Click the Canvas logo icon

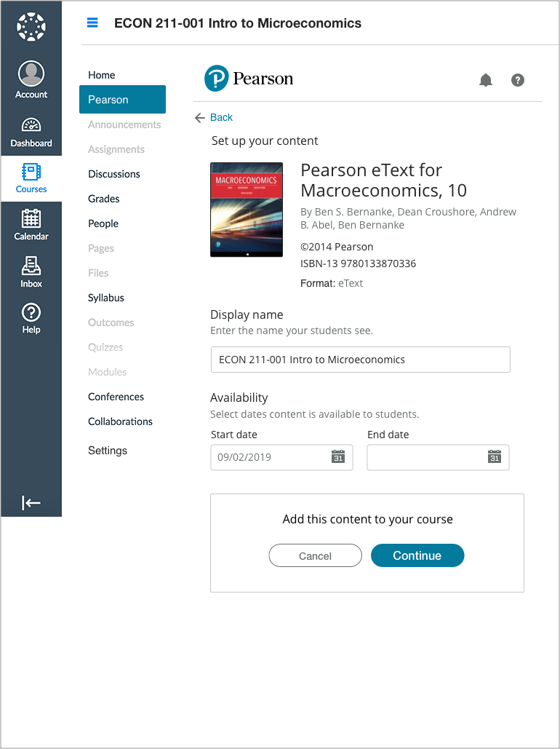coord(31,26)
